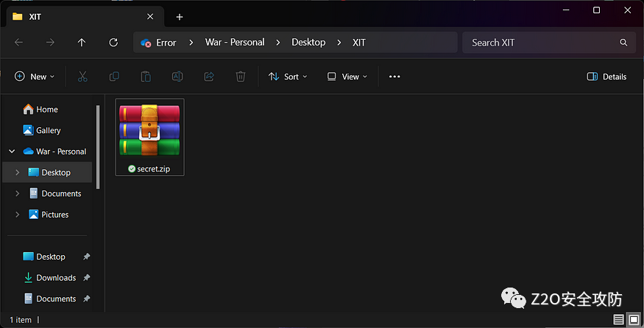
Task: Click the navigation pane scrollbar
Action: [x=98, y=147]
